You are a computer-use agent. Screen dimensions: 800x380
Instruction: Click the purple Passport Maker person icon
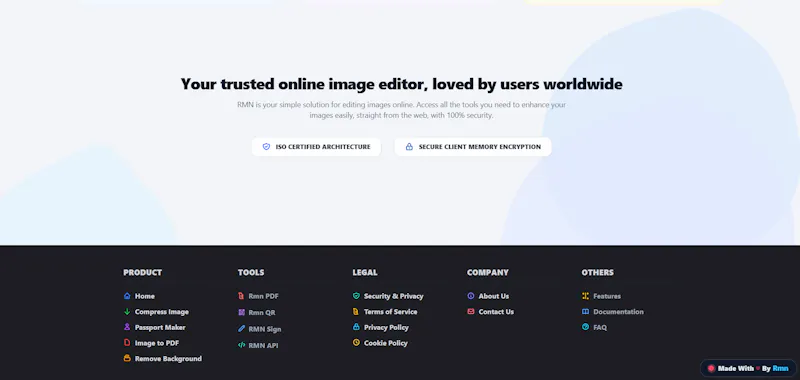click(127, 327)
